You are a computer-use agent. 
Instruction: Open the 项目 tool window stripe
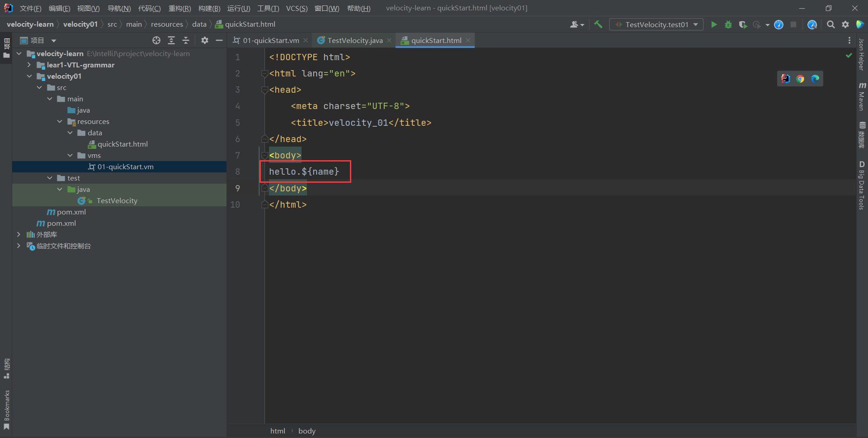6,48
